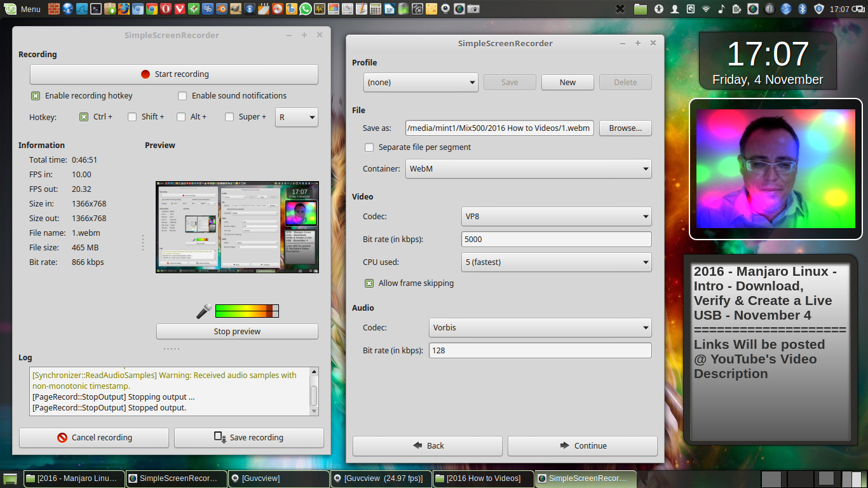Toggle Enable recording hotkey checkbox
The image size is (868, 488).
pos(36,96)
